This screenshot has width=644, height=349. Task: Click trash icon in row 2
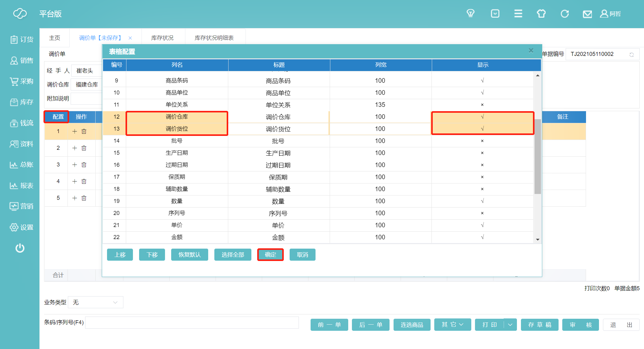click(x=84, y=148)
